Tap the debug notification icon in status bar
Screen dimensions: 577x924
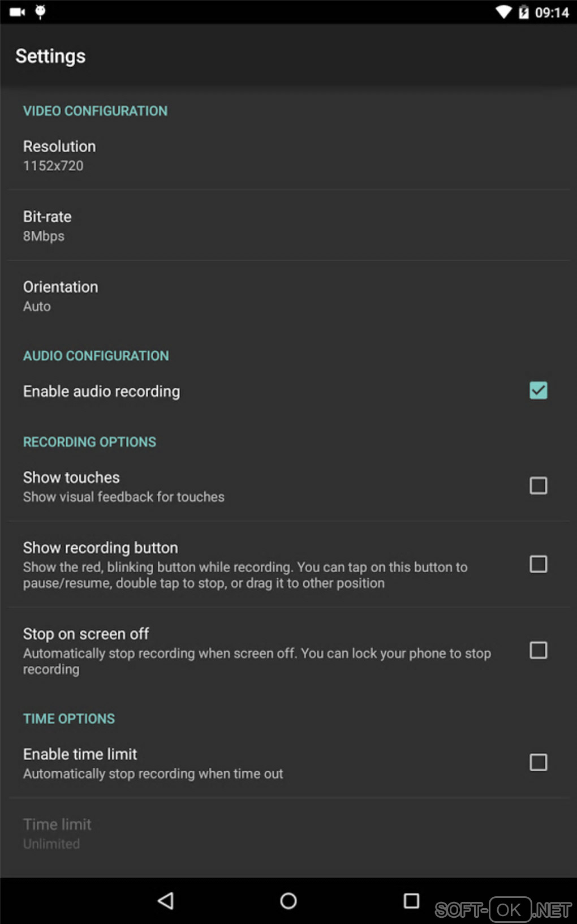pyautogui.click(x=40, y=12)
